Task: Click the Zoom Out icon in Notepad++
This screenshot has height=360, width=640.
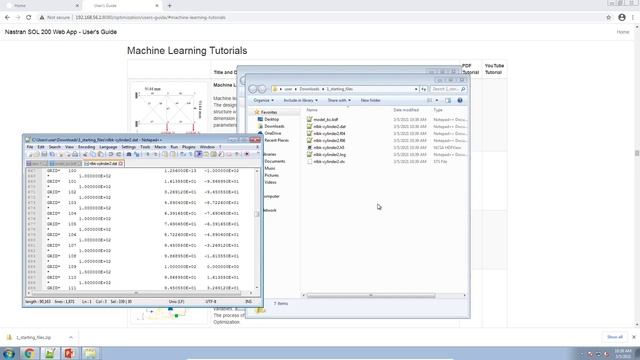Action: tap(155, 154)
